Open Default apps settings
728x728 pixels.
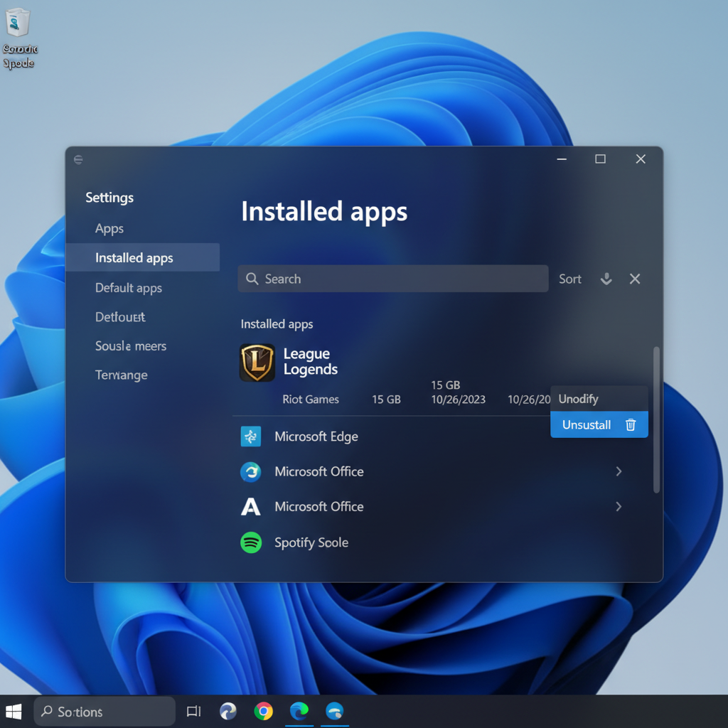coord(128,288)
